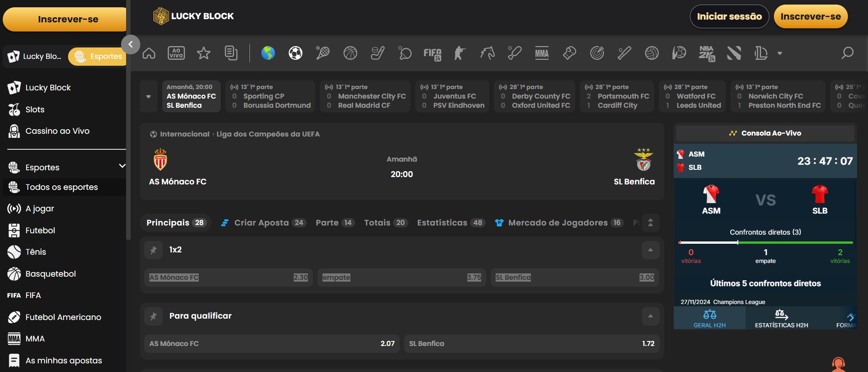Select the boxing glove icon

click(x=569, y=53)
